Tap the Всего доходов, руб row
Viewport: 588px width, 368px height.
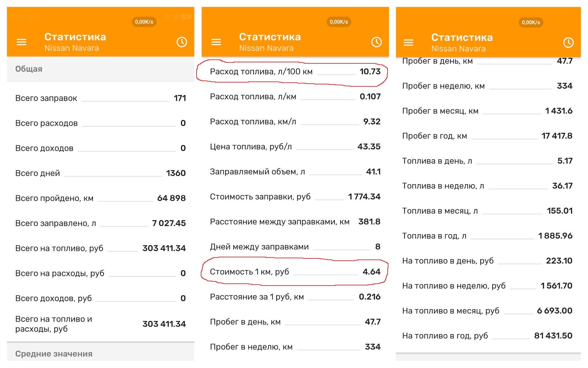100,298
